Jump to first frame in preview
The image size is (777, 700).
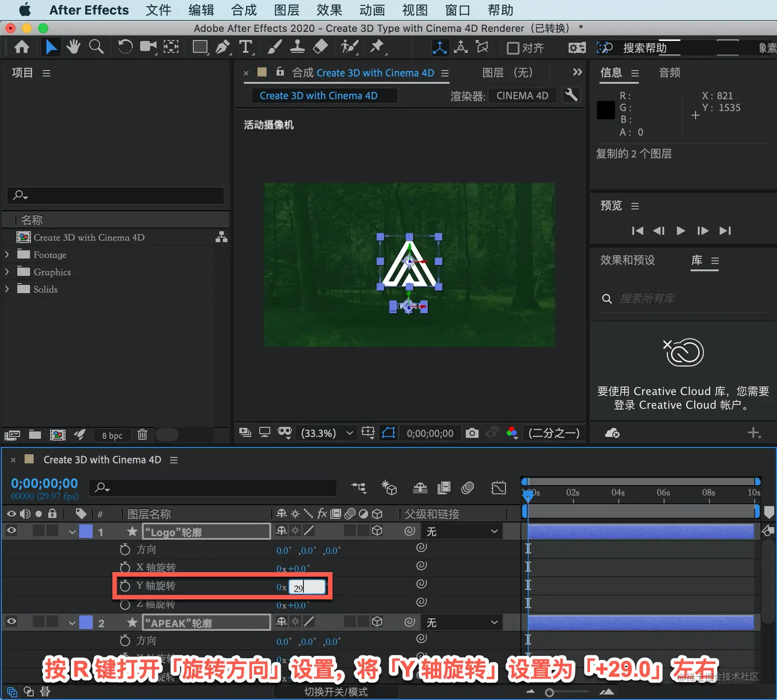637,231
